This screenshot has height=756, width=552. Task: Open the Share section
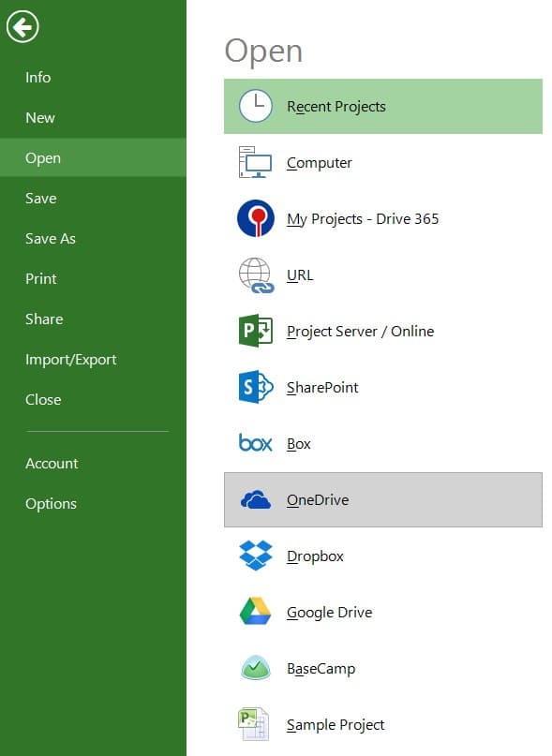44,319
